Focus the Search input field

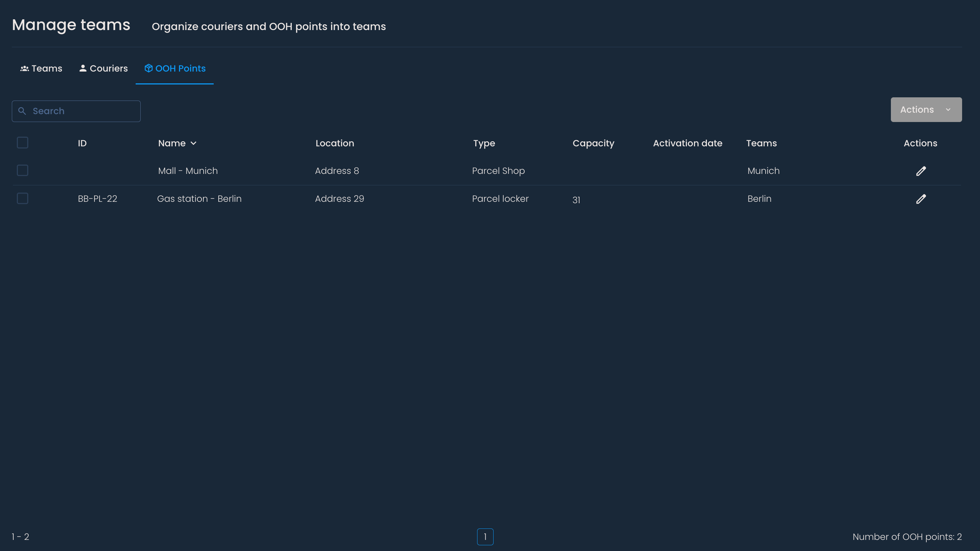(x=84, y=111)
